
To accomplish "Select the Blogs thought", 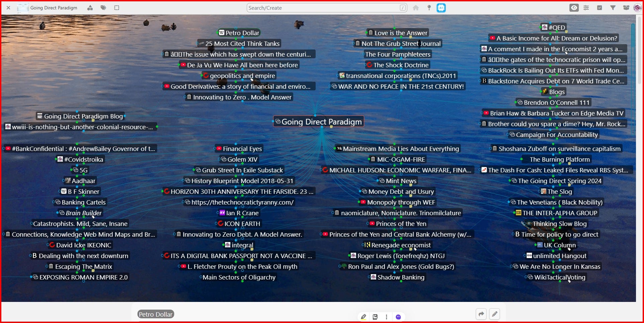I will click(553, 92).
